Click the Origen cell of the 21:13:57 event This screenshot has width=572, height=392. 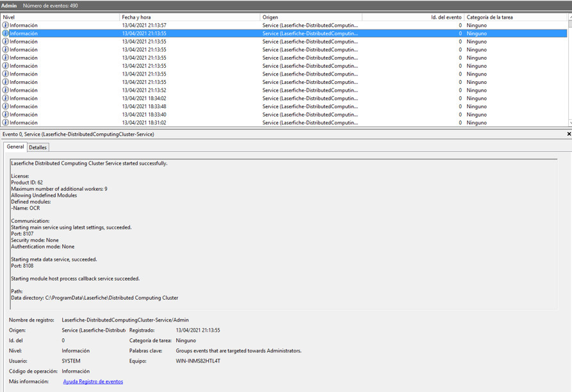[310, 25]
